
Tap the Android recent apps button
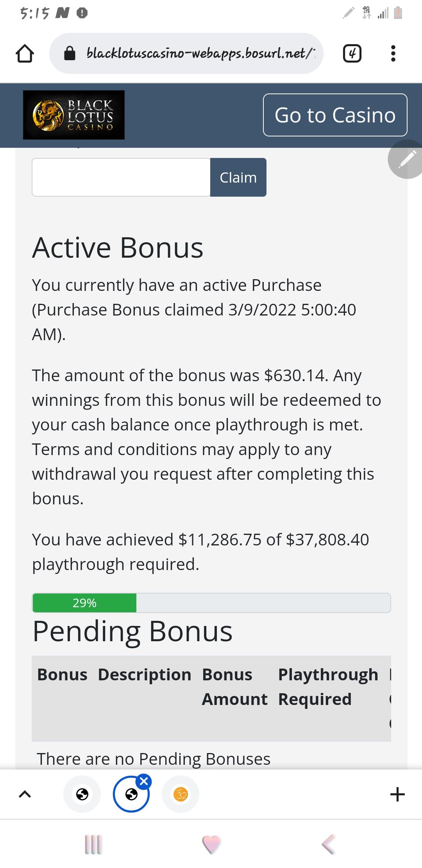(x=93, y=845)
